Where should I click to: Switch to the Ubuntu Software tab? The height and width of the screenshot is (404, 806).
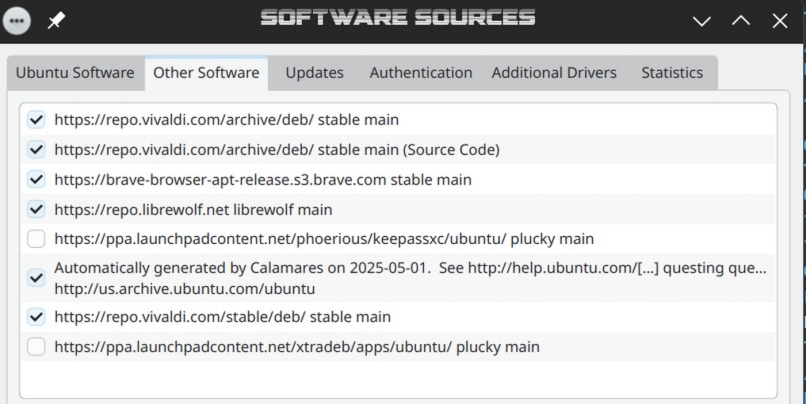click(75, 73)
